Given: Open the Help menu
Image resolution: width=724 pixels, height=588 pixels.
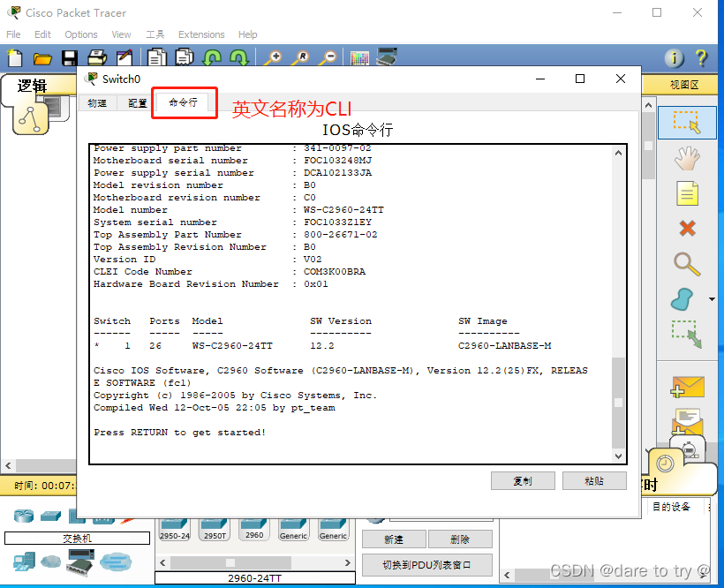Looking at the screenshot, I should (247, 34).
